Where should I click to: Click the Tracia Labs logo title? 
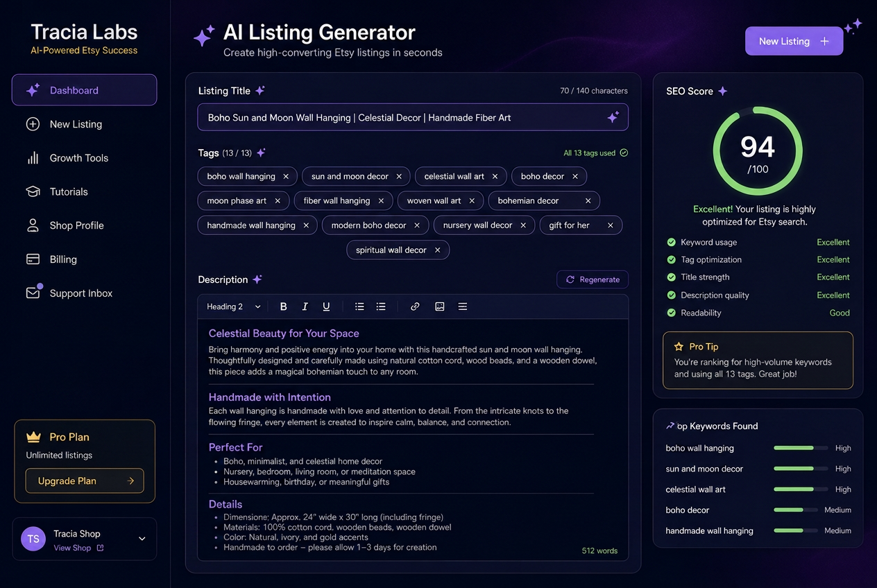[x=84, y=32]
